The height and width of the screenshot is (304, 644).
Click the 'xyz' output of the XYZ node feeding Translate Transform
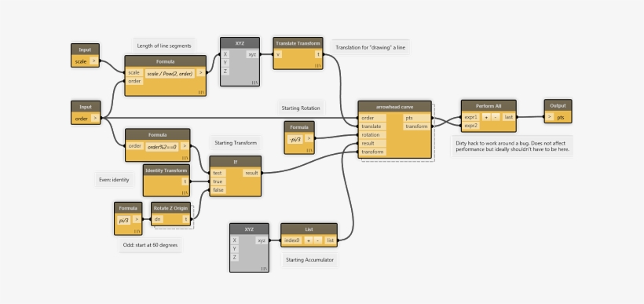tap(253, 54)
